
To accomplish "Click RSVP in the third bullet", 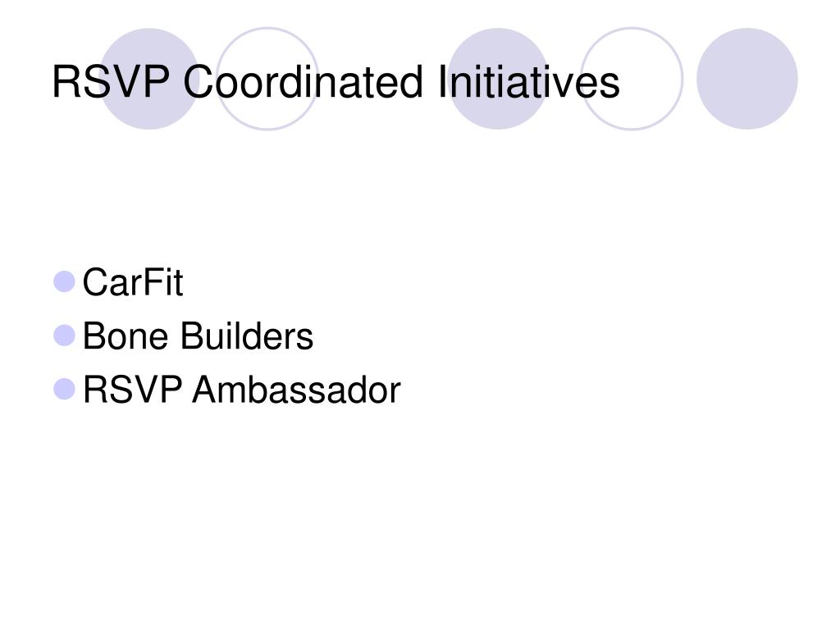I will (x=132, y=390).
